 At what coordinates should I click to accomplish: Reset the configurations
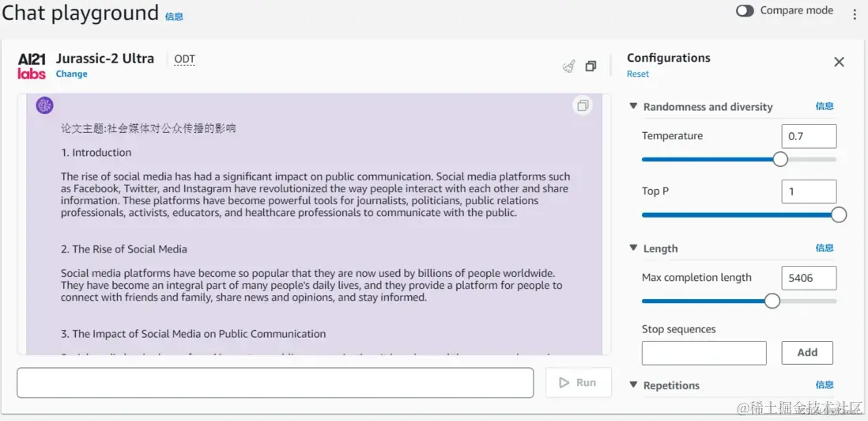pyautogui.click(x=637, y=74)
